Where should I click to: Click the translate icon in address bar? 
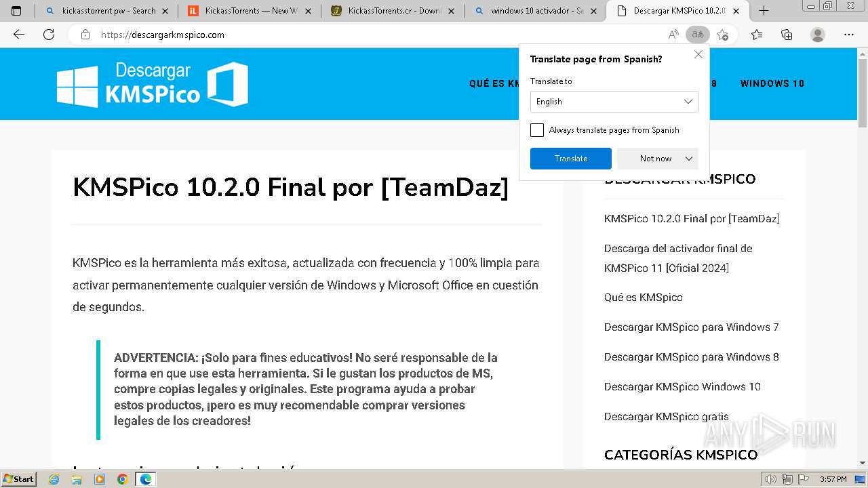[x=697, y=35]
